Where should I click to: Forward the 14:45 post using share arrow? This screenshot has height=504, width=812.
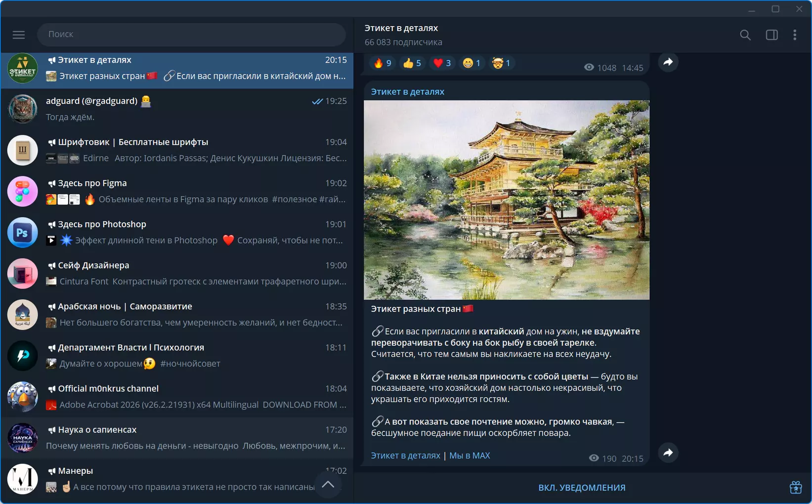(668, 62)
